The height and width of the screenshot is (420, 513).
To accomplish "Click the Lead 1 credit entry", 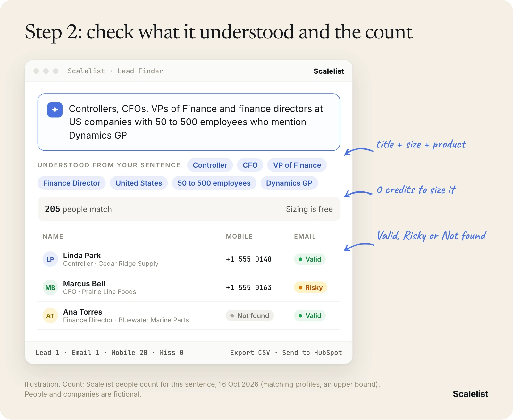I will click(47, 353).
